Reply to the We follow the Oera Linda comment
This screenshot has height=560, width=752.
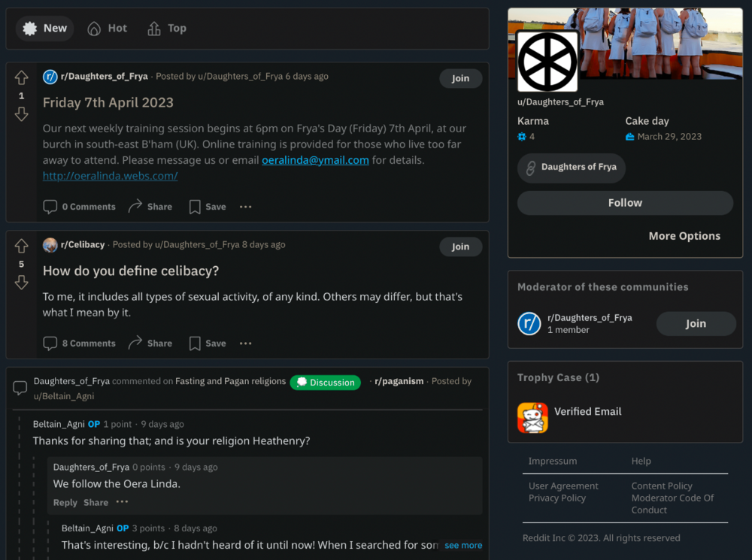(x=65, y=502)
